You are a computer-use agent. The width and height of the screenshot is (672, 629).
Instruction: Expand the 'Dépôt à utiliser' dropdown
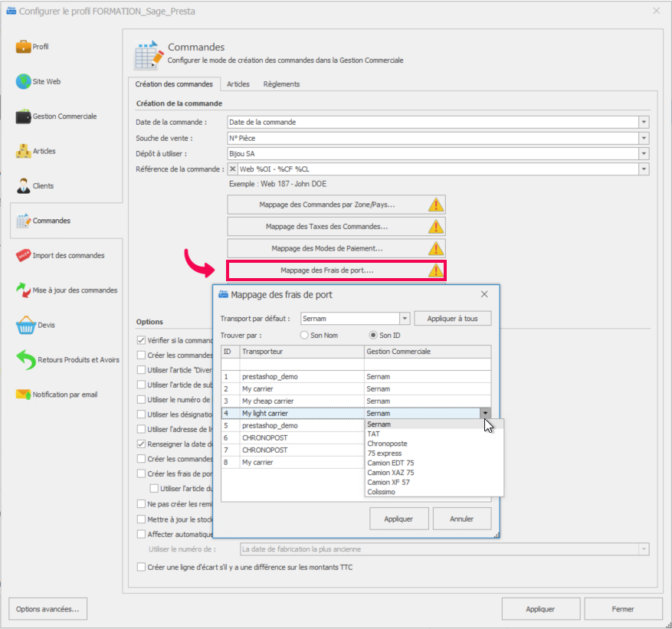click(644, 154)
